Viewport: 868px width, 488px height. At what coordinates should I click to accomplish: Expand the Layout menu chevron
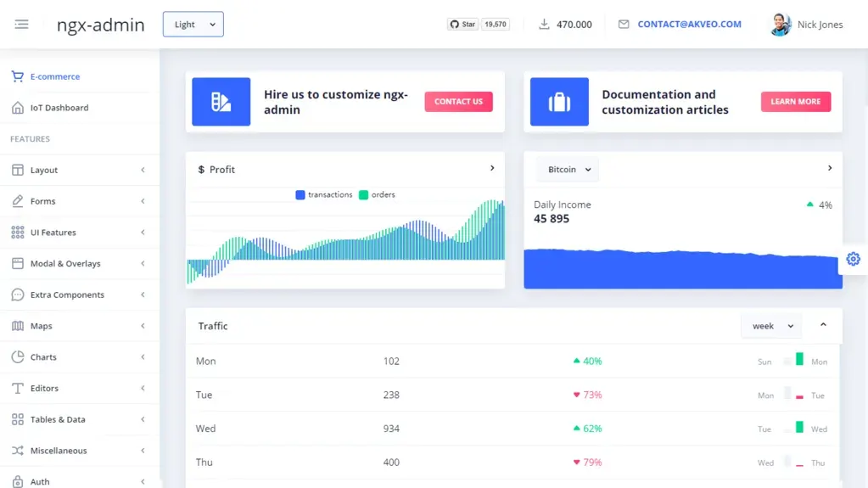(143, 170)
